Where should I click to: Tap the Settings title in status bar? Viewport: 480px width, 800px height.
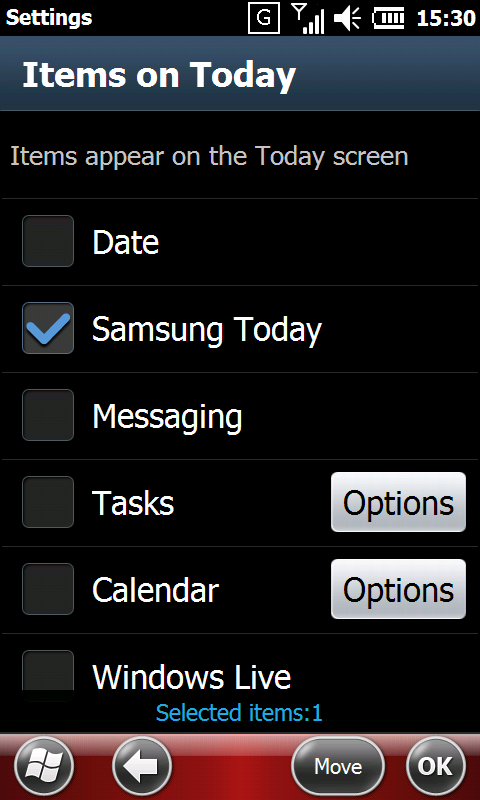pos(49,18)
